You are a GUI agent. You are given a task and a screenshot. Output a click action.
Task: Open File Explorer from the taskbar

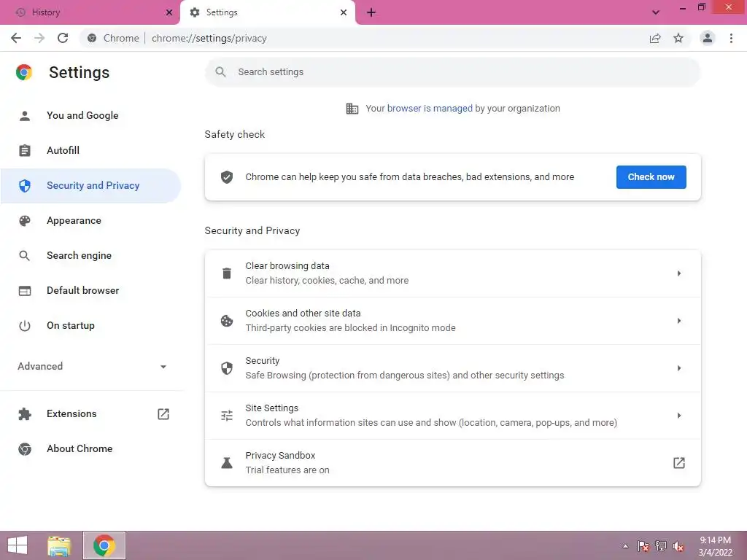59,545
